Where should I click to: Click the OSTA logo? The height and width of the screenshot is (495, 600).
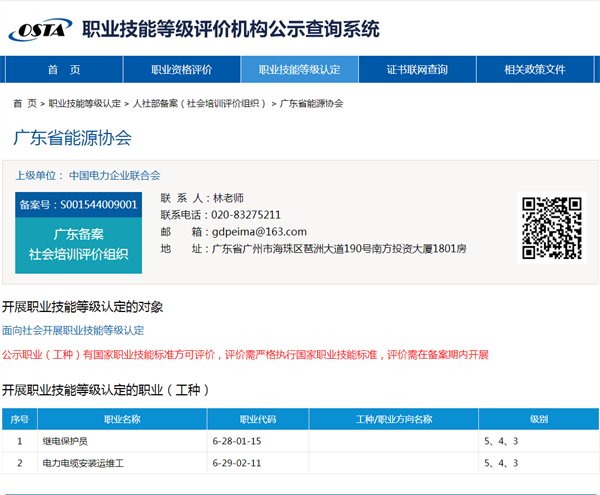40,29
